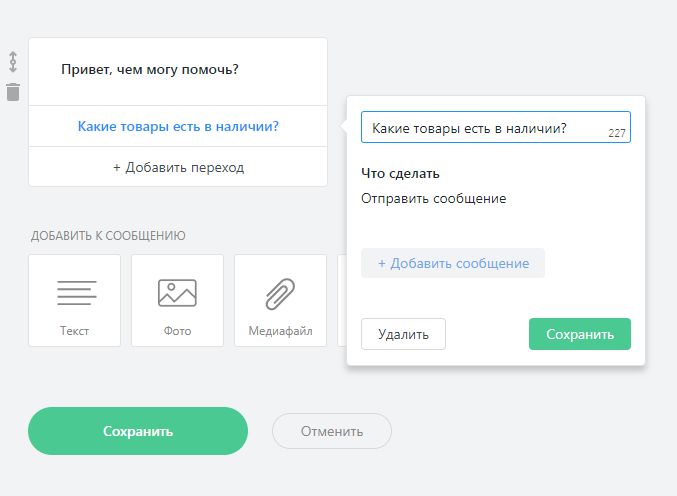Click the 227 character counter in the field

coord(616,133)
